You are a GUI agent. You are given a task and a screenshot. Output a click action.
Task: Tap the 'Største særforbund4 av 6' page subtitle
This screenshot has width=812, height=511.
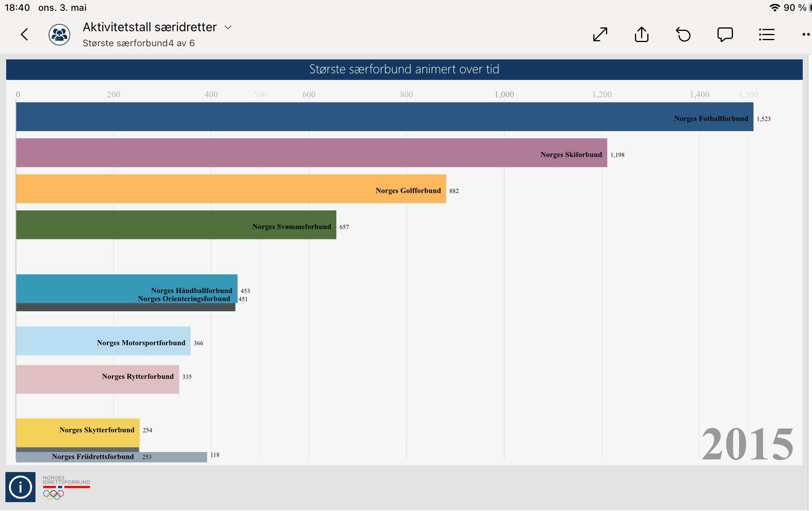(x=138, y=43)
